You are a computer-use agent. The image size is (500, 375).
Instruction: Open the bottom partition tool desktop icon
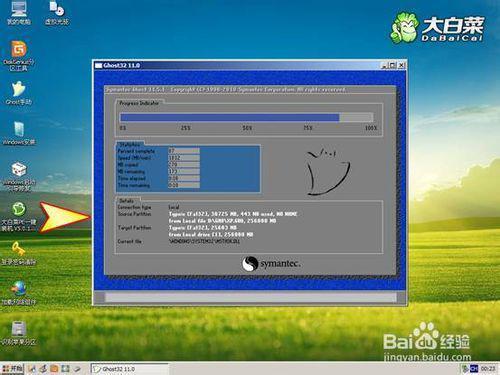pyautogui.click(x=19, y=333)
